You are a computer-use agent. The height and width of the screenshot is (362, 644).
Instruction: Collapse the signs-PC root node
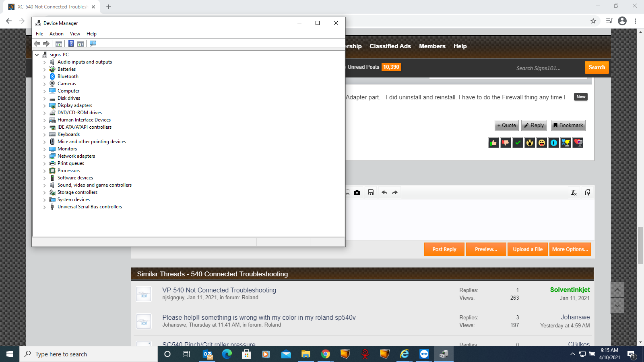point(37,55)
